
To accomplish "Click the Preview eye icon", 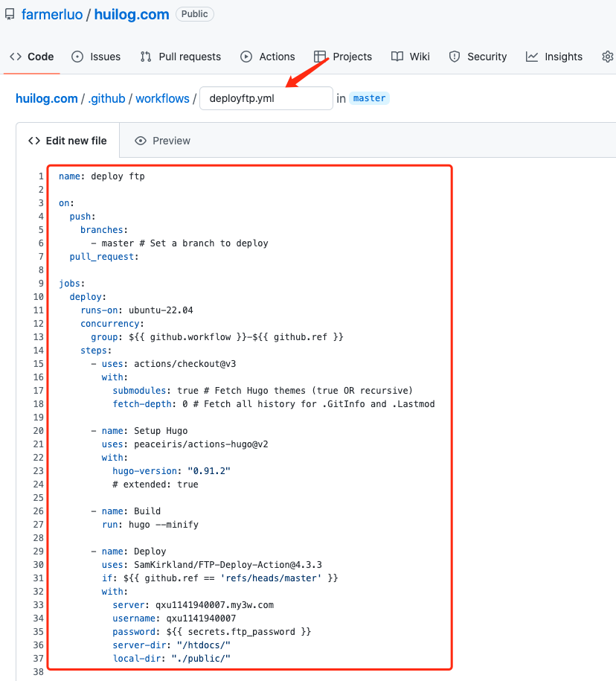I will [141, 141].
